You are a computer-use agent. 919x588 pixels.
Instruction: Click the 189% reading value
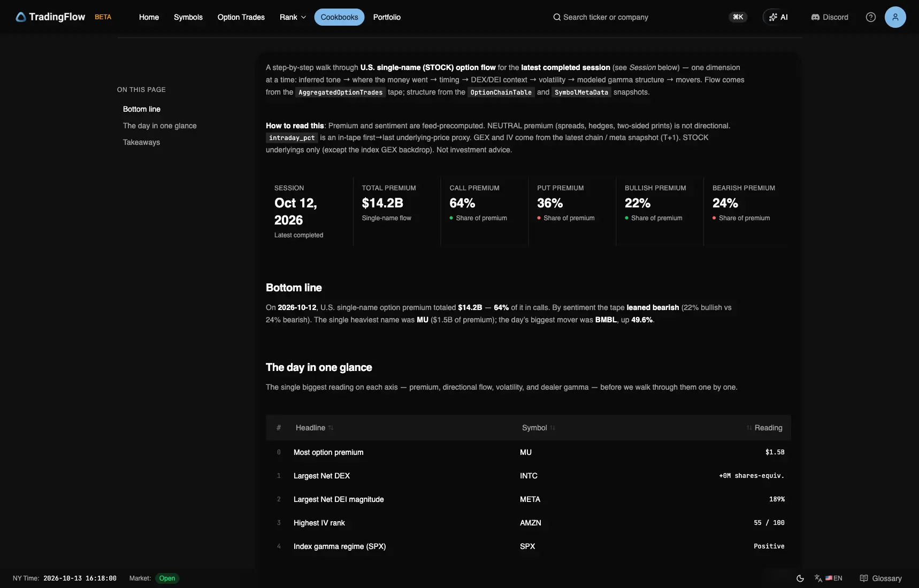click(x=777, y=499)
